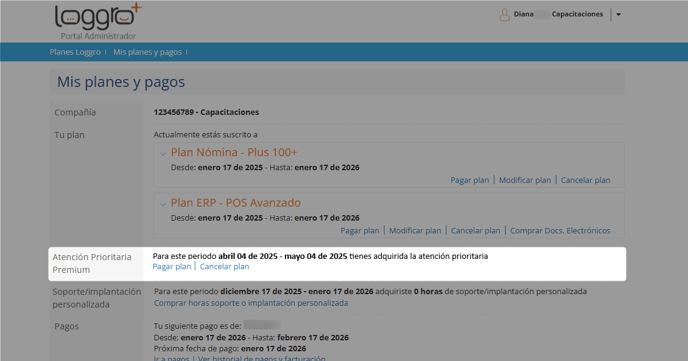Click Próxima fecha de pago line
The width and height of the screenshot is (688, 361).
[230, 348]
